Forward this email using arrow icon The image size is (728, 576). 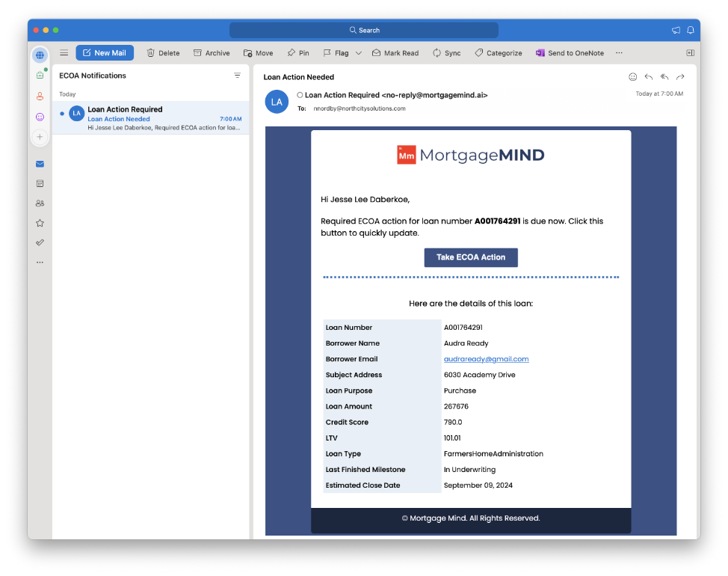click(x=680, y=77)
